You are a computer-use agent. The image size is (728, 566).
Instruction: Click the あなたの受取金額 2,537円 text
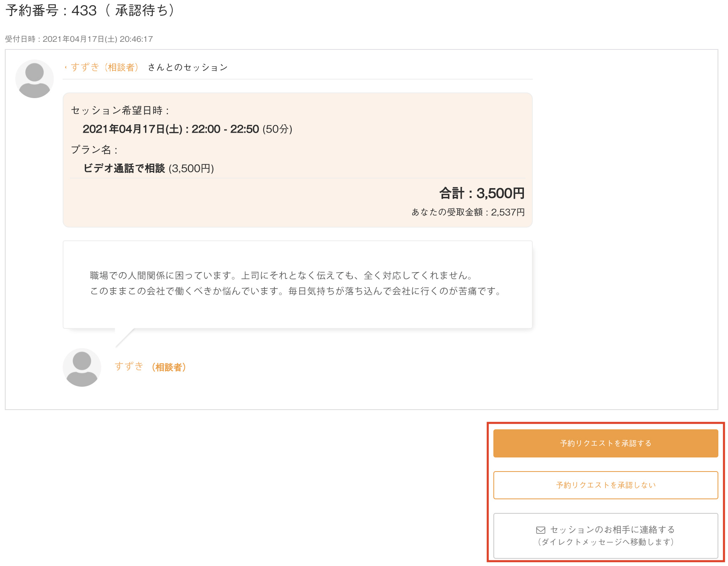point(468,212)
